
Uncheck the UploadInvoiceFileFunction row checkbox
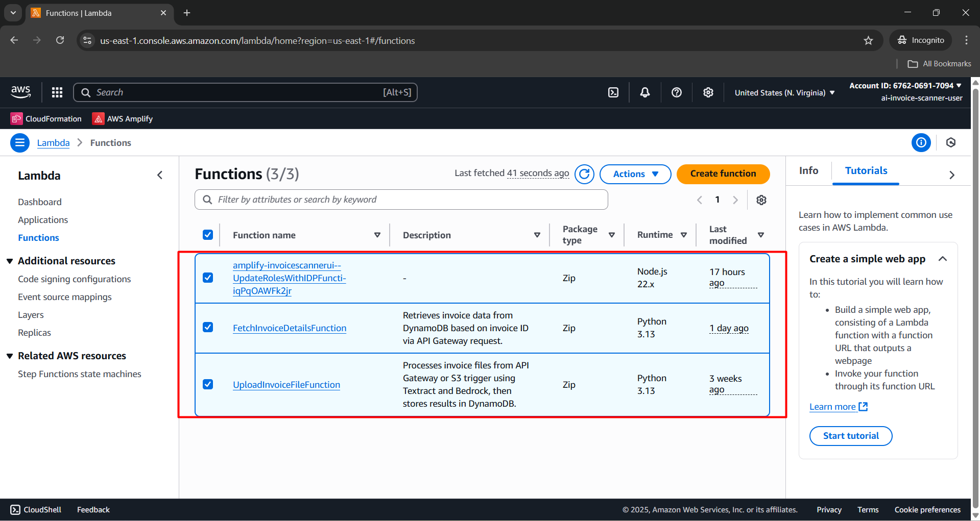208,384
